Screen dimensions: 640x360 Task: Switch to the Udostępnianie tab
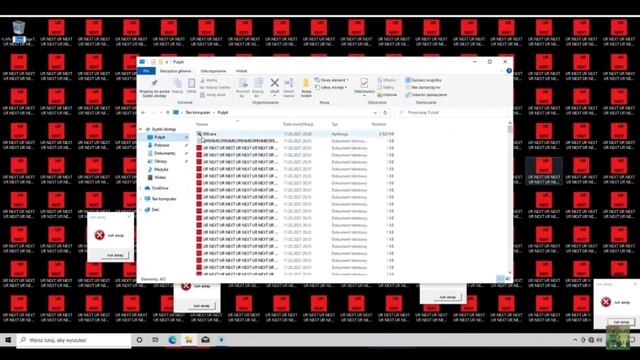[x=213, y=71]
